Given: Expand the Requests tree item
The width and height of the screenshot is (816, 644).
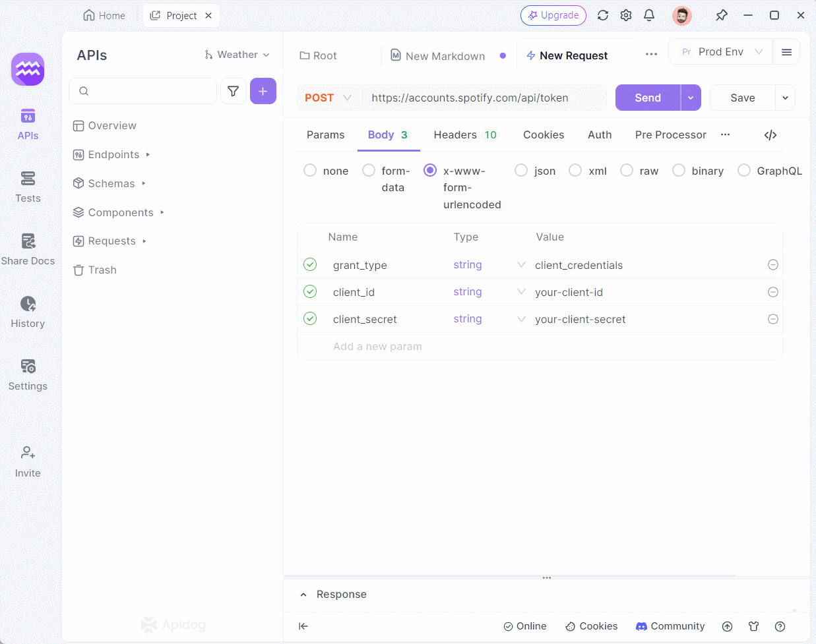Looking at the screenshot, I should coord(144,241).
